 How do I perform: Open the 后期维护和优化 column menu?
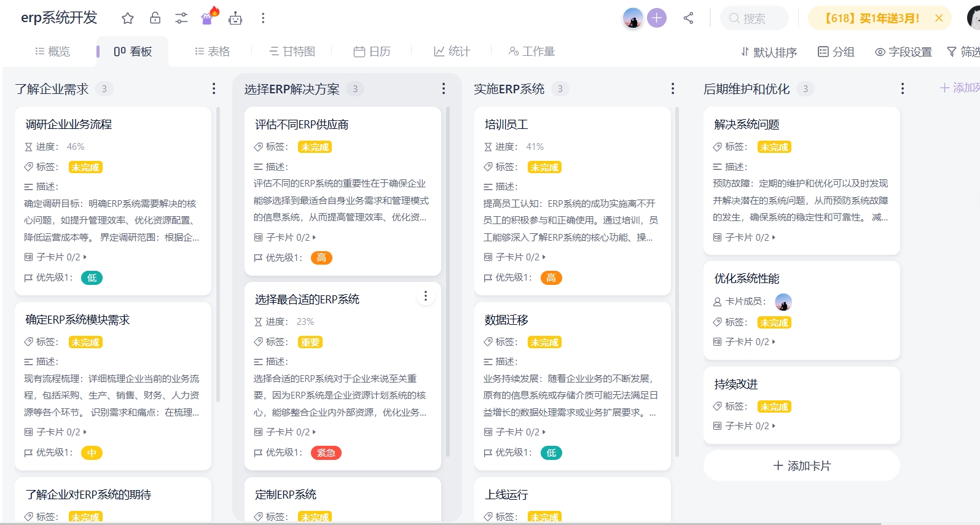(903, 89)
